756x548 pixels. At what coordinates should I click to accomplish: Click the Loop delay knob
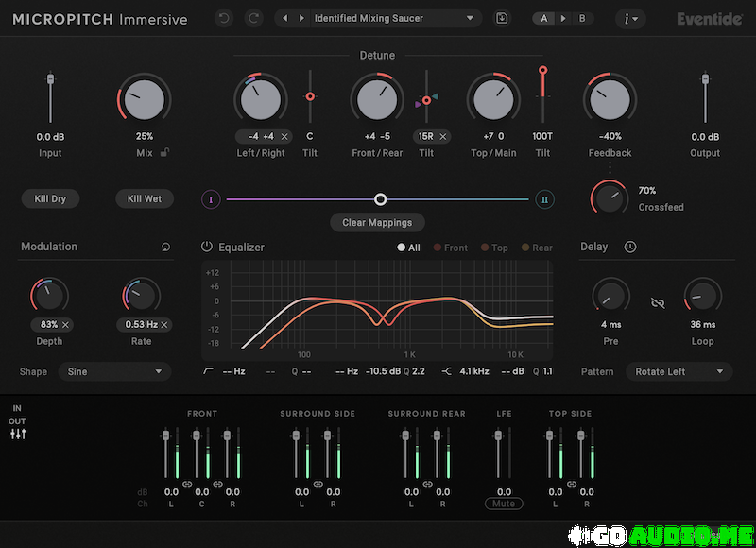(702, 295)
